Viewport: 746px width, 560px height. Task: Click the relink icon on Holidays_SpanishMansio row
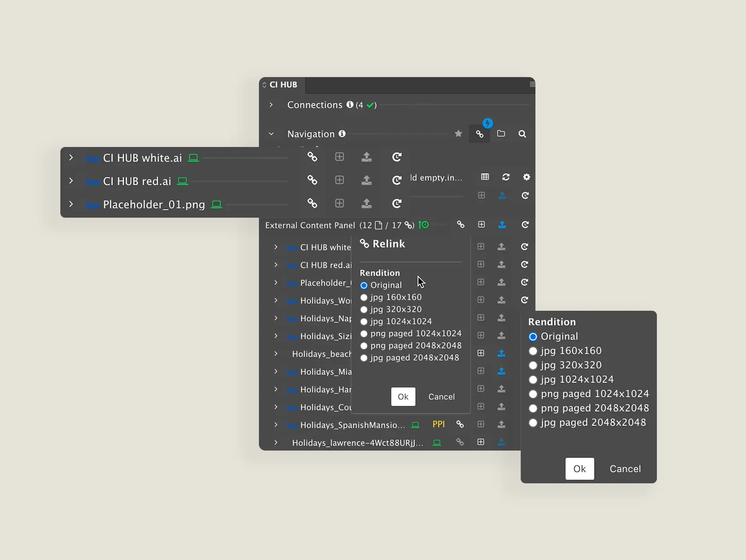click(x=460, y=424)
